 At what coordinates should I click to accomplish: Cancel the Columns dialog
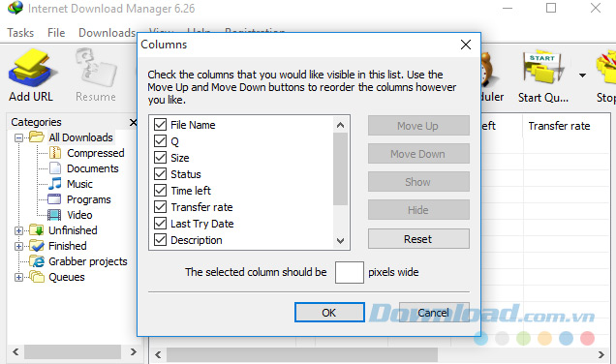click(x=434, y=313)
